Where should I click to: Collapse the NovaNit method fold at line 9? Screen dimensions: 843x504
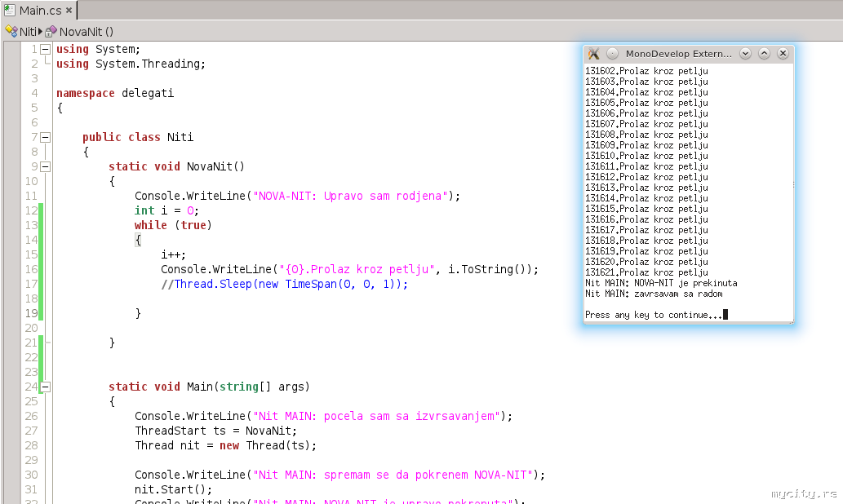[x=45, y=166]
